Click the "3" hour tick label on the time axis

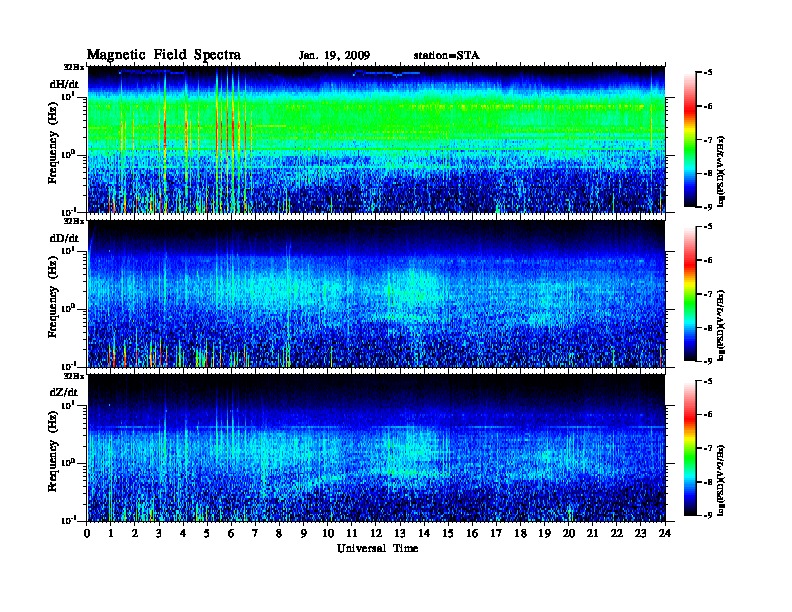tap(159, 534)
